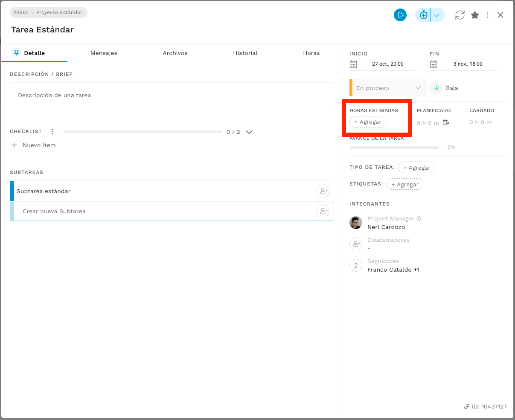Click the refresh sync arrows icon
The width and height of the screenshot is (515, 420).
click(x=460, y=15)
